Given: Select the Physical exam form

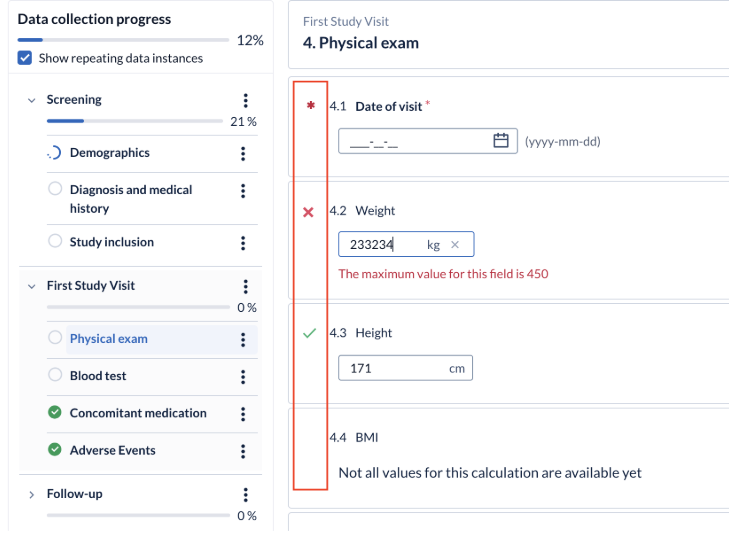Looking at the screenshot, I should 109,338.
